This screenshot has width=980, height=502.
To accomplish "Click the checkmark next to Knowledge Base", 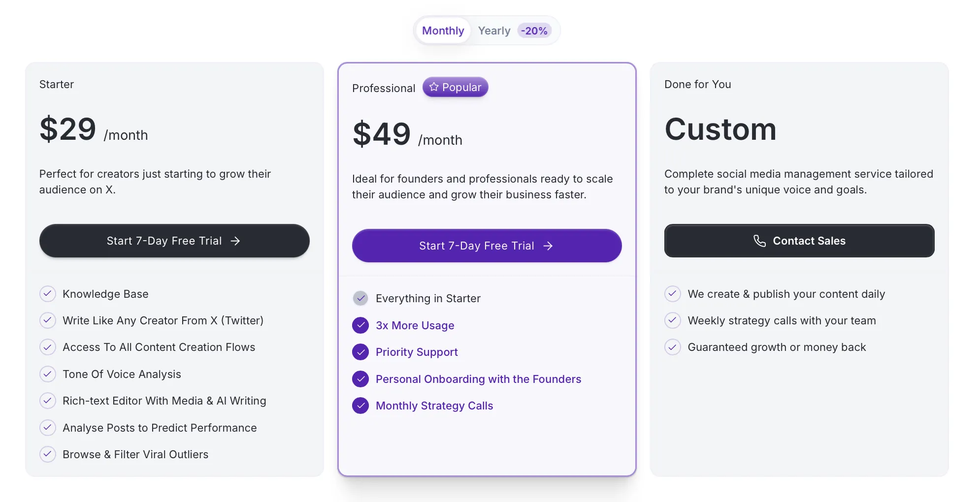I will (x=47, y=294).
